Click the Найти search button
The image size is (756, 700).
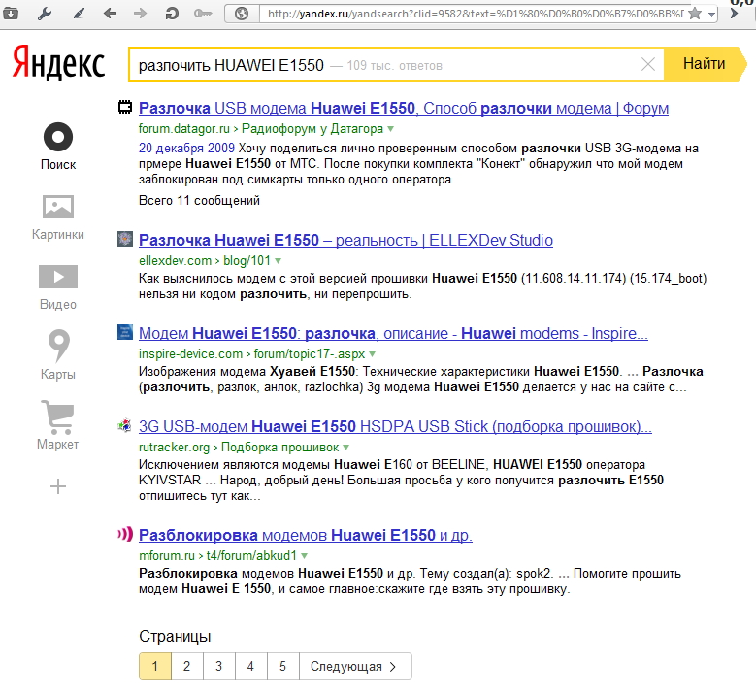pyautogui.click(x=705, y=64)
